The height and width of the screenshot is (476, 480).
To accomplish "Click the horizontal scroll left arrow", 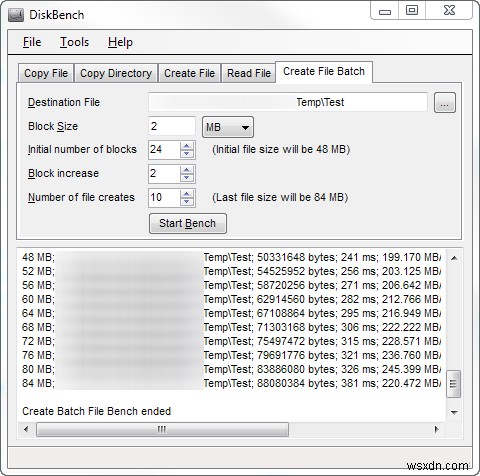I will click(26, 429).
